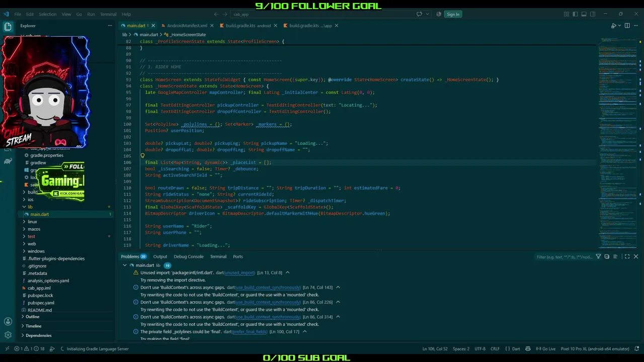Click errors and warnings count in status bar
Viewport: 644px width, 362px height.
(x=29, y=348)
